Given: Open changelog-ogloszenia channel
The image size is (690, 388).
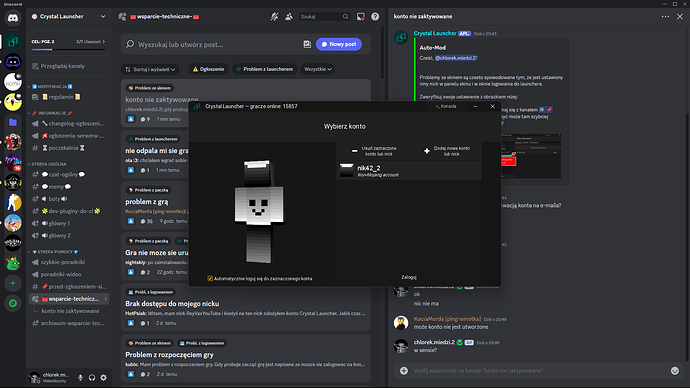Looking at the screenshot, I should coord(69,124).
